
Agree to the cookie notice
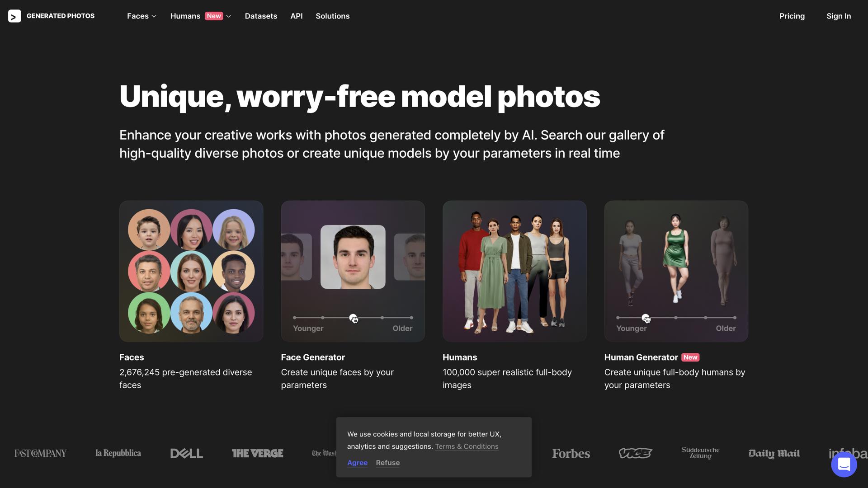click(x=357, y=463)
